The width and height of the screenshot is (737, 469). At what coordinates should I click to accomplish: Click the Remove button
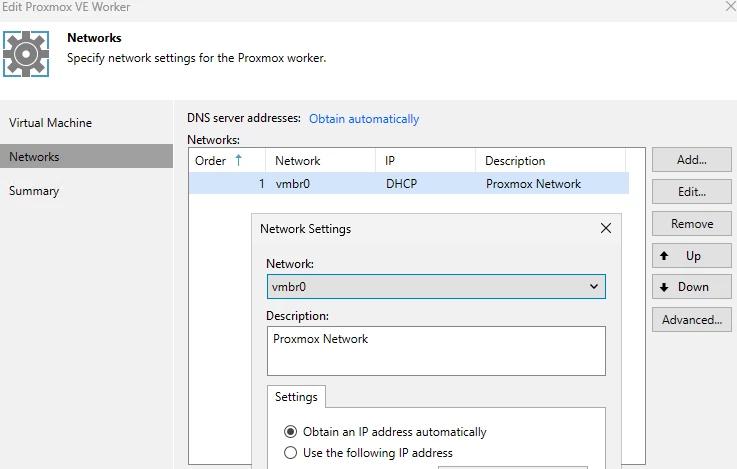point(692,224)
